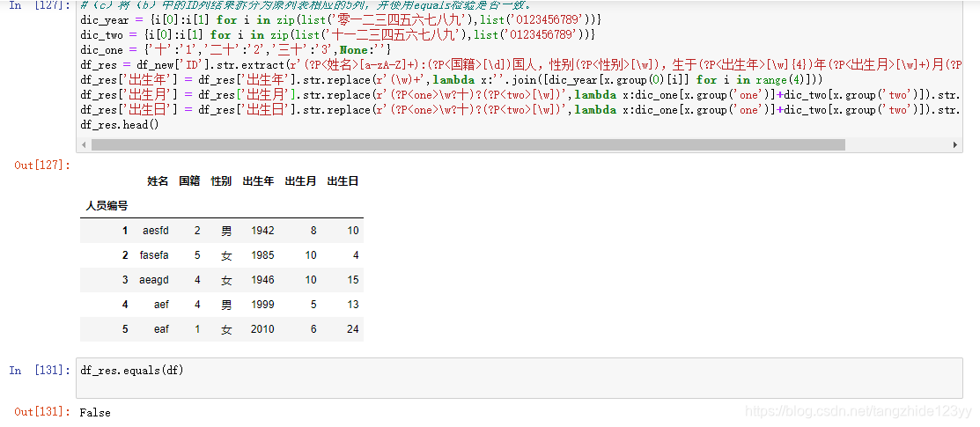Click into the df_res.equals(df) input cell
This screenshot has height=427, width=980.
click(x=519, y=379)
